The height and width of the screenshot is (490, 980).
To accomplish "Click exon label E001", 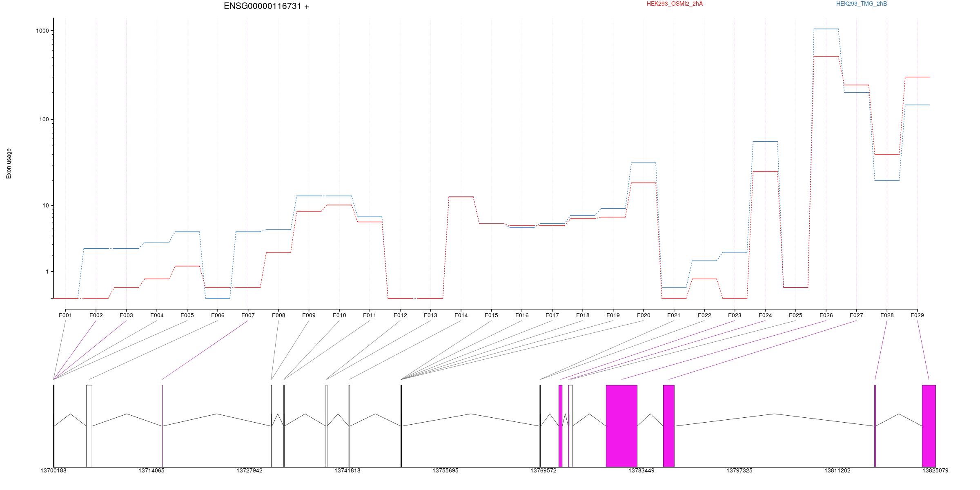I will tap(65, 315).
